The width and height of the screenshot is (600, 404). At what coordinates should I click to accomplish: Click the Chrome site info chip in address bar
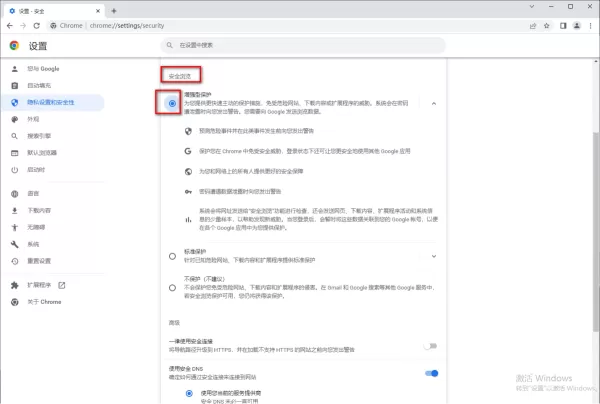tap(66, 26)
